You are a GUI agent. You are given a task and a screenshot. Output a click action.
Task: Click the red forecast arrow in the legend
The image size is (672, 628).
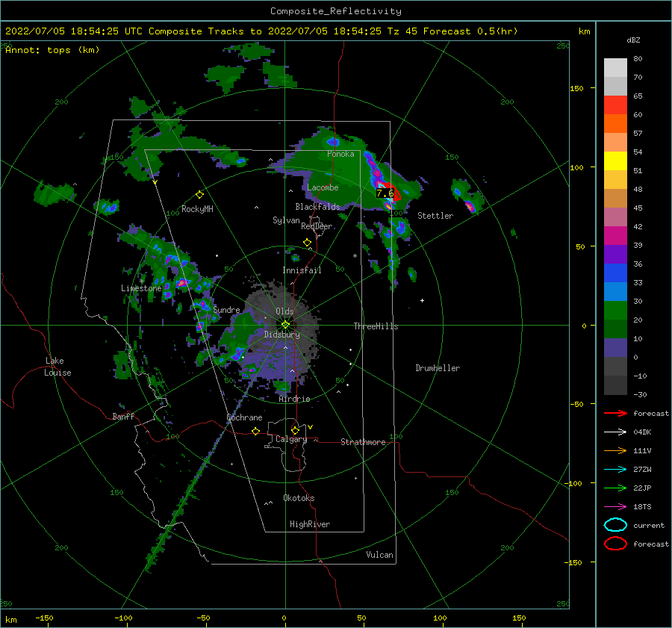[615, 413]
